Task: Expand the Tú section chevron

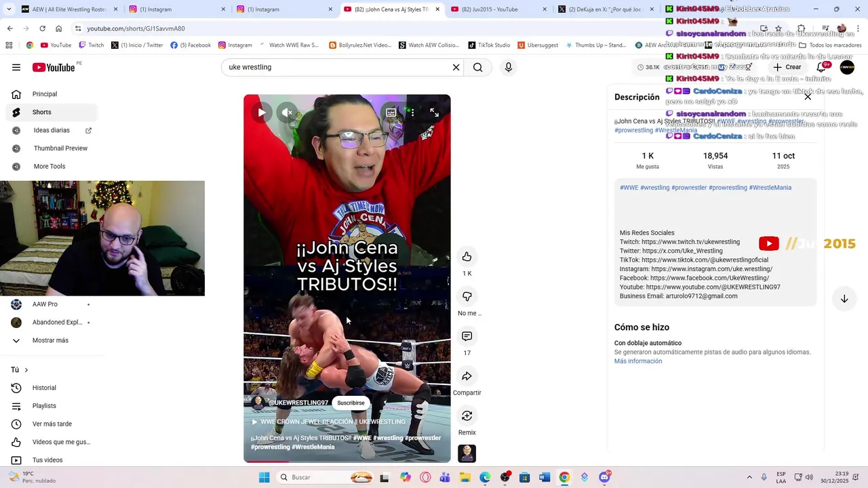Action: pyautogui.click(x=26, y=370)
